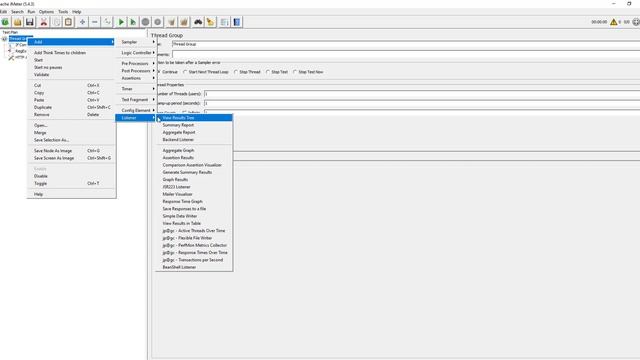Open the Logic Controller submenu
This screenshot has height=360, width=640.
[x=136, y=53]
